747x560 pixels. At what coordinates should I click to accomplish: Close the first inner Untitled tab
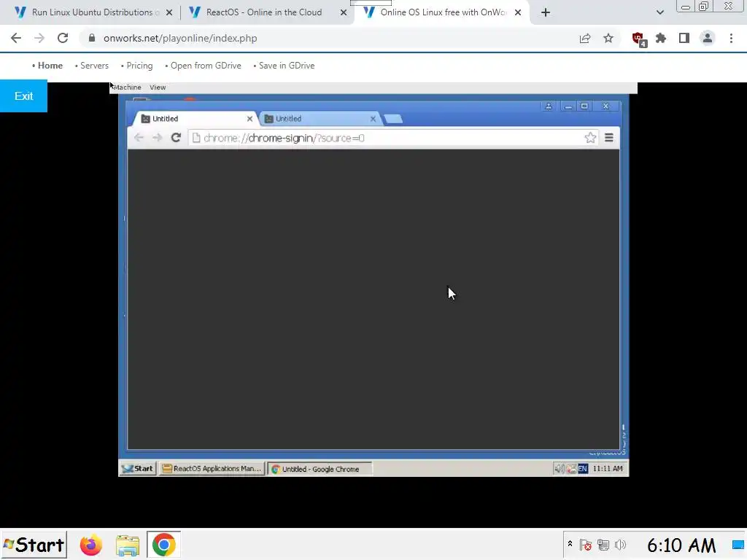(249, 119)
